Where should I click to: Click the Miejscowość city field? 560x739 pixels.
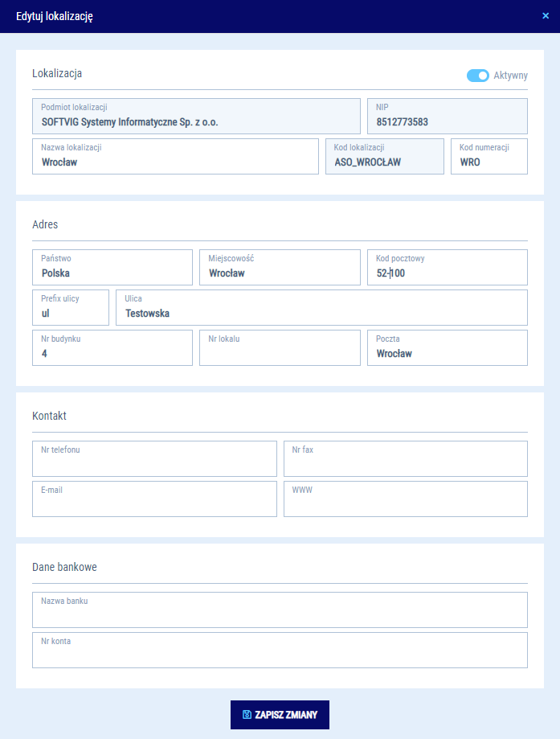coord(280,268)
